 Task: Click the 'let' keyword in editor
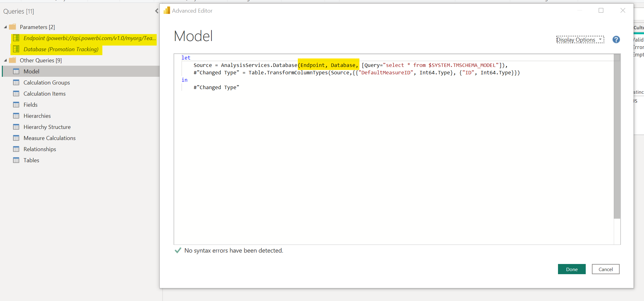point(186,58)
